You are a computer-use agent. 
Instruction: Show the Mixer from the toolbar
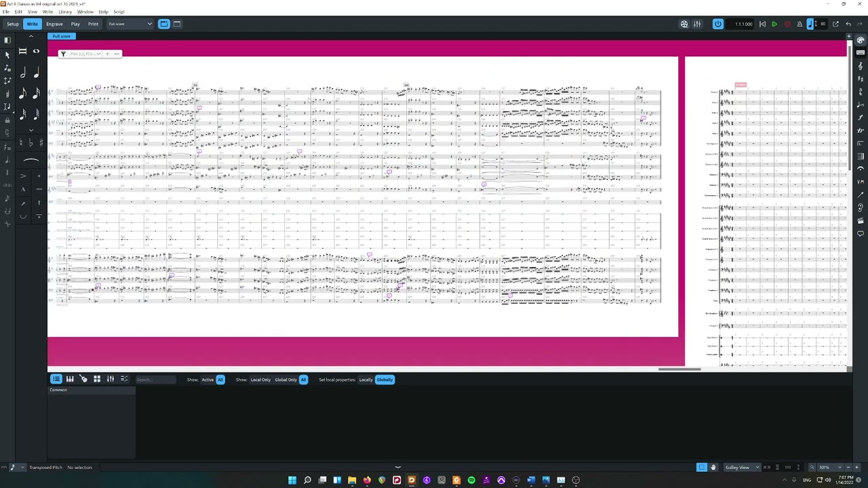[x=697, y=24]
